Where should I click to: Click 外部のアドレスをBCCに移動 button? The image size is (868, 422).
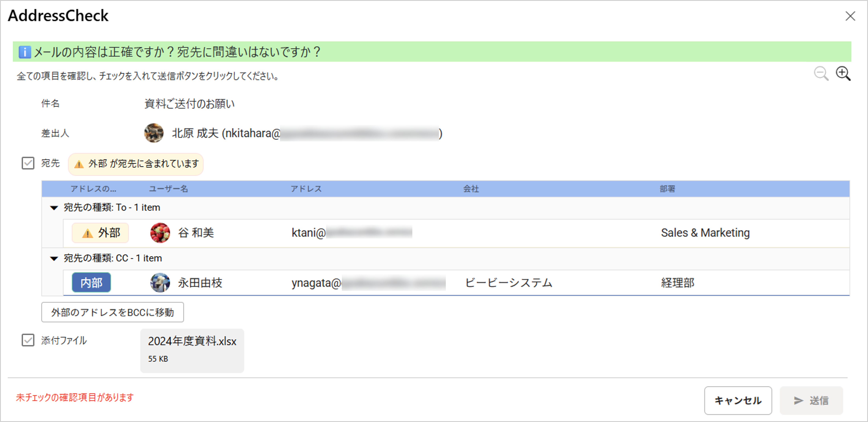click(113, 312)
